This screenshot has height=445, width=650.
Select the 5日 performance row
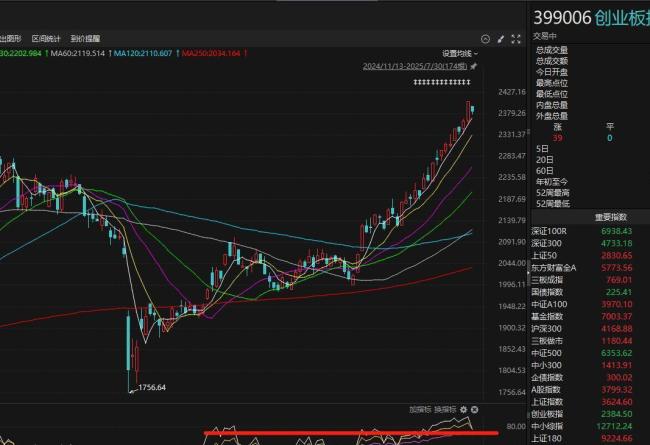coord(593,148)
